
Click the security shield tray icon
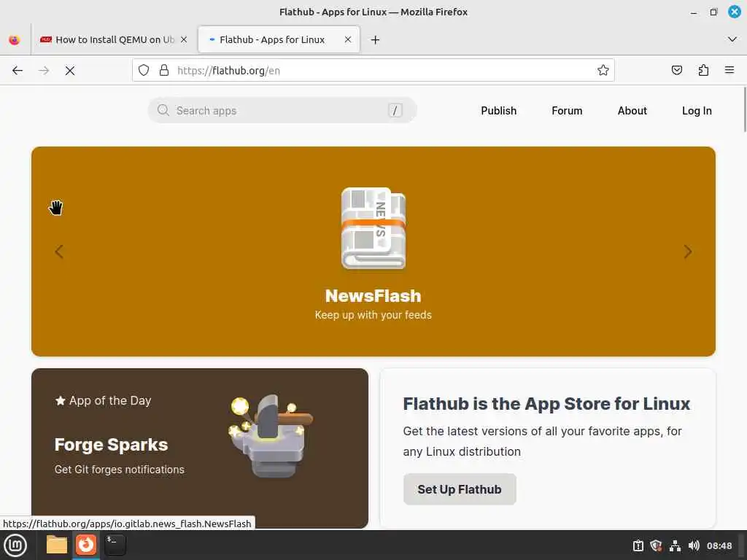(656, 545)
